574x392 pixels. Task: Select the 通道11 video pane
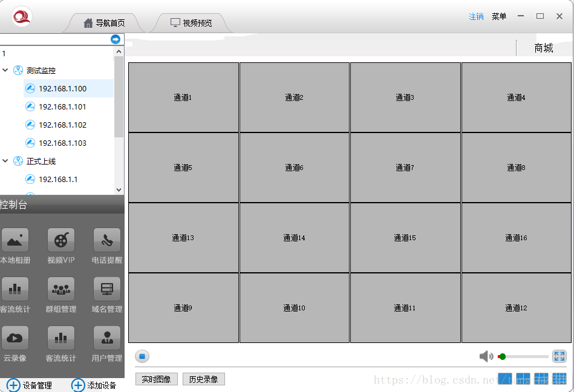click(405, 308)
